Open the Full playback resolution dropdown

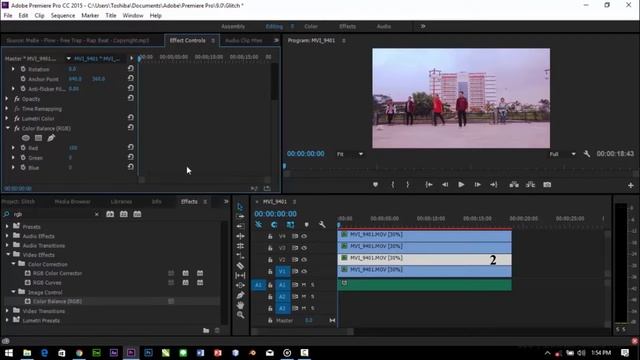(562, 154)
